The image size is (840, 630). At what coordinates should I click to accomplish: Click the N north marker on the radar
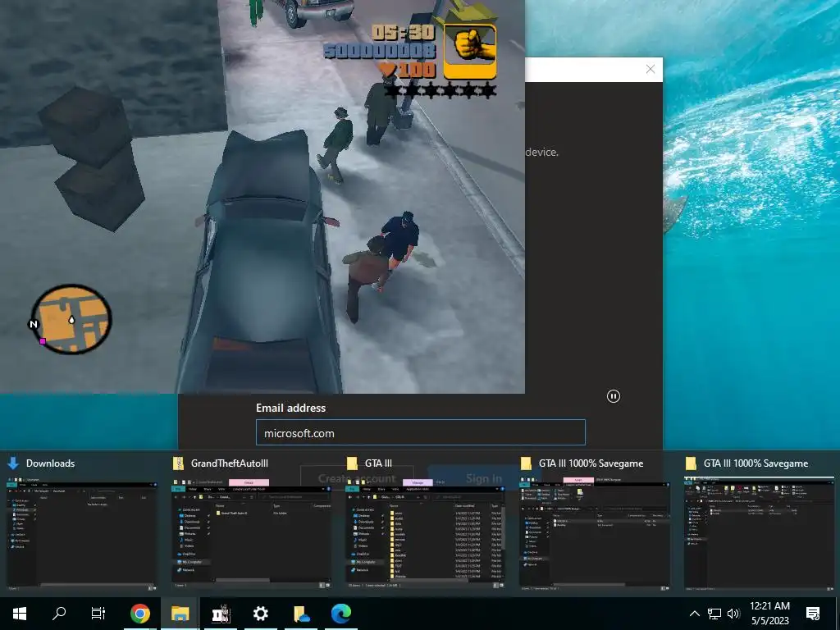33,324
